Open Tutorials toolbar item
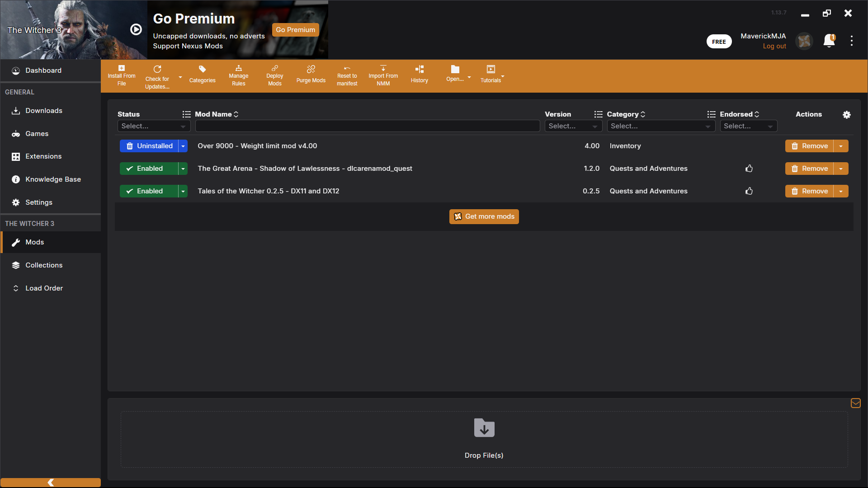This screenshot has height=488, width=868. [491, 75]
